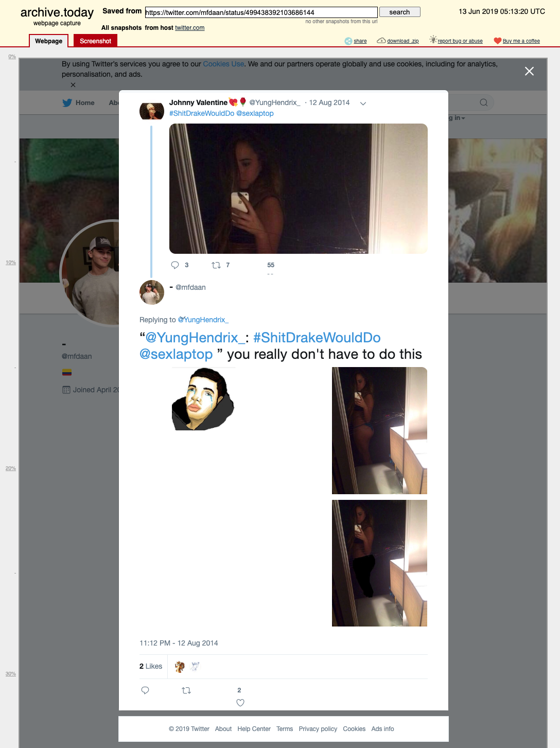The image size is (560, 748).
Task: Switch to the Screenshot tab
Action: (x=95, y=41)
